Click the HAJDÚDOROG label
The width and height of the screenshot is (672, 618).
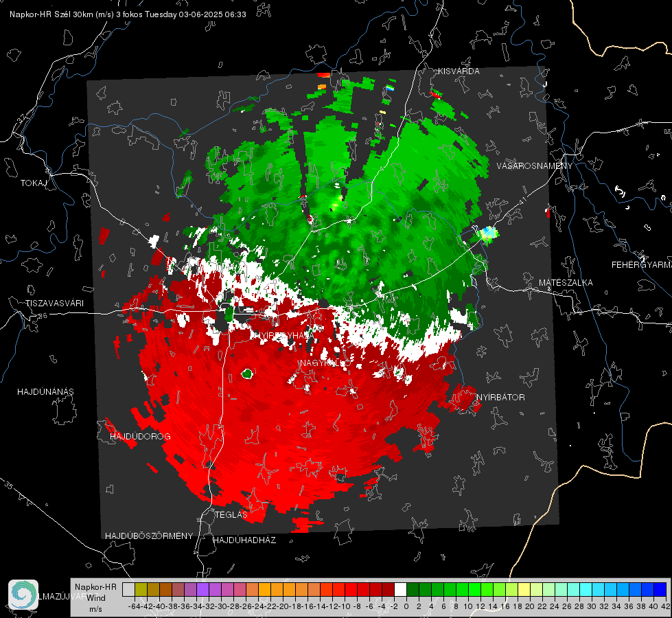coord(140,436)
